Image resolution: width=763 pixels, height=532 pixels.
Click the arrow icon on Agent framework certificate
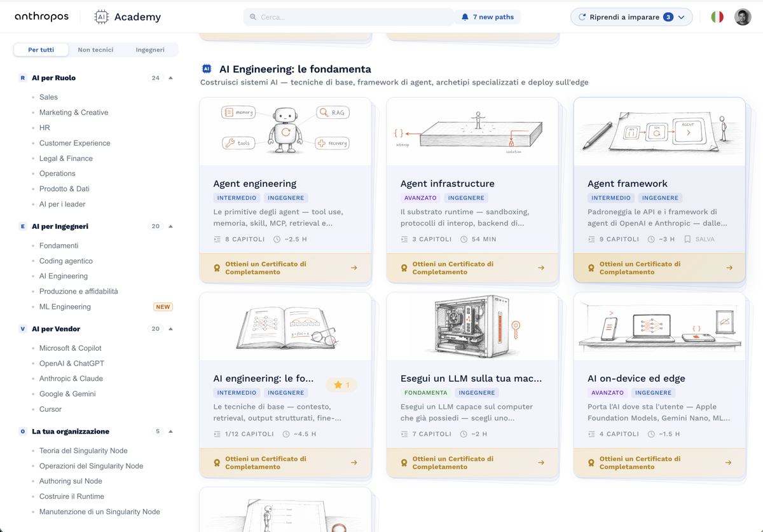point(729,268)
